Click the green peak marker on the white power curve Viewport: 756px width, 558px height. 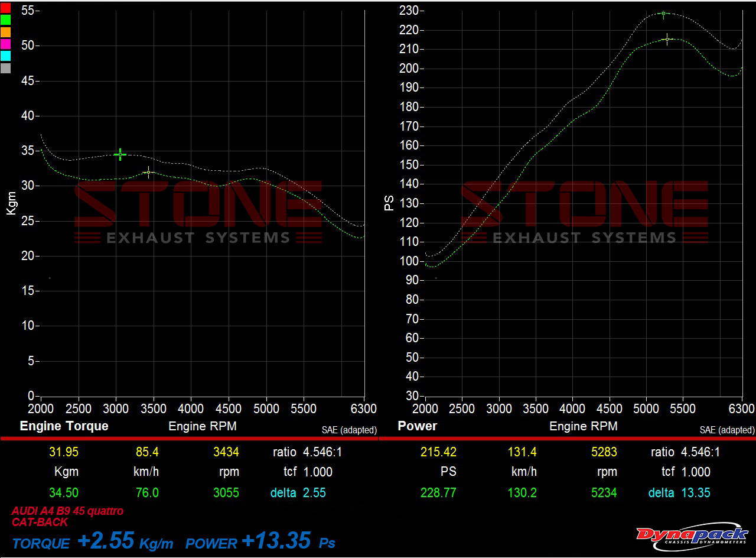point(663,13)
